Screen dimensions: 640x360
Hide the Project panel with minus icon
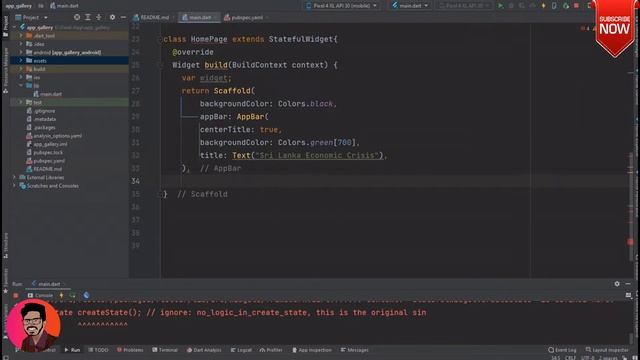(123, 18)
